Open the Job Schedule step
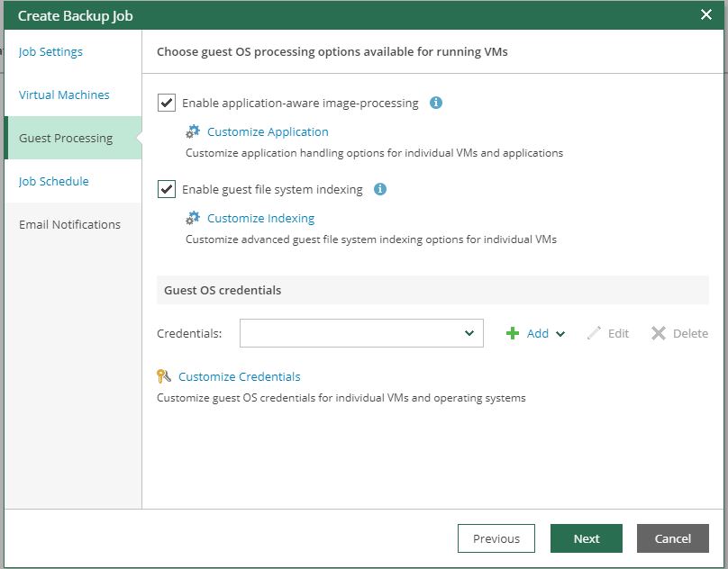Image resolution: width=728 pixels, height=569 pixels. click(54, 181)
